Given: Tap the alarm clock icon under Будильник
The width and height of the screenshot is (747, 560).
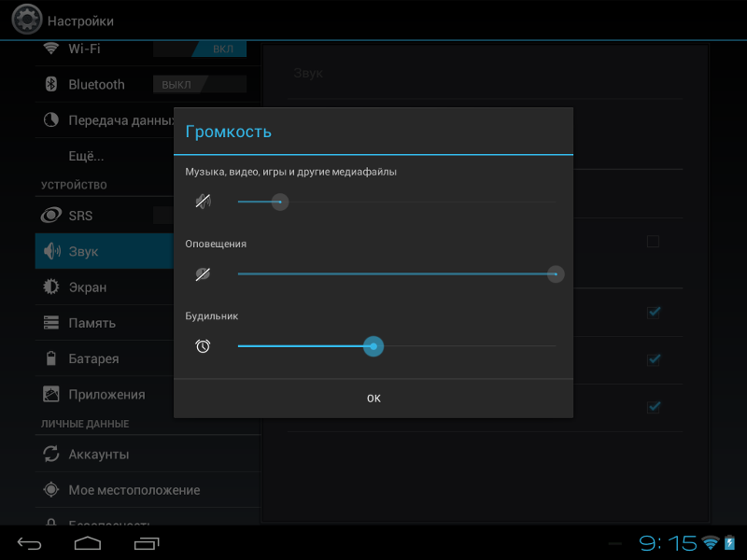Looking at the screenshot, I should 203,346.
